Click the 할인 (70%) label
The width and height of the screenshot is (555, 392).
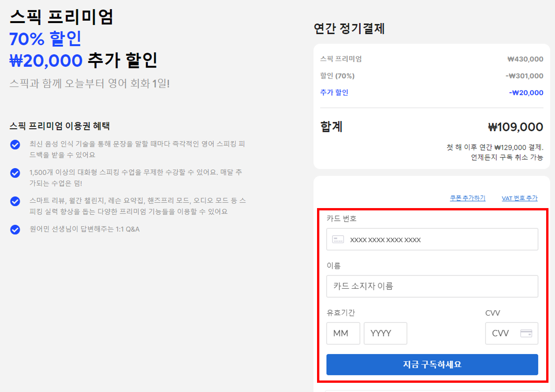click(x=337, y=76)
